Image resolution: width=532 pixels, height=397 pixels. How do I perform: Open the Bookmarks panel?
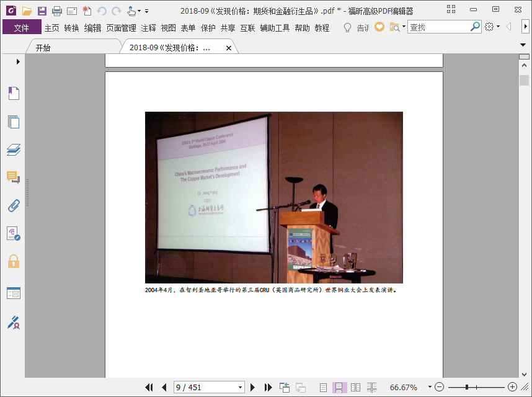pyautogui.click(x=14, y=93)
